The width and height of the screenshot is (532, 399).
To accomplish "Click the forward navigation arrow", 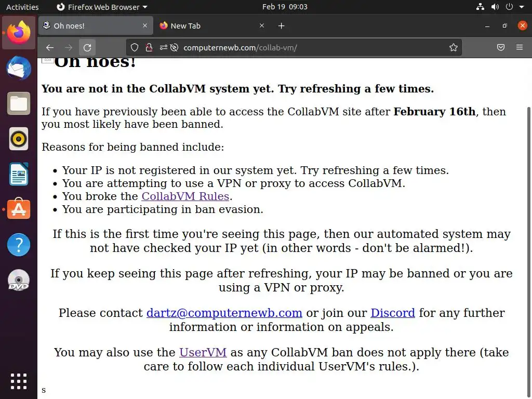I will [69, 47].
